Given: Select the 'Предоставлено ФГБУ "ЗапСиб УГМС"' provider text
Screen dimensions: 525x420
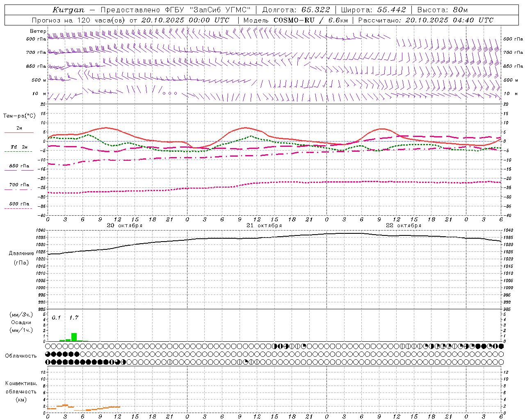Looking at the screenshot, I should click(176, 10).
